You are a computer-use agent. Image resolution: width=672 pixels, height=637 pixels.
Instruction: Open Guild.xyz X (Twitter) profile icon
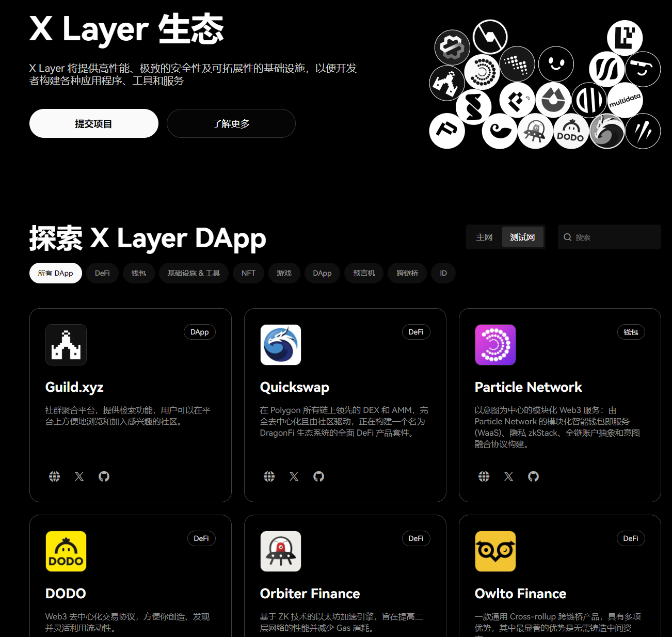(x=79, y=476)
